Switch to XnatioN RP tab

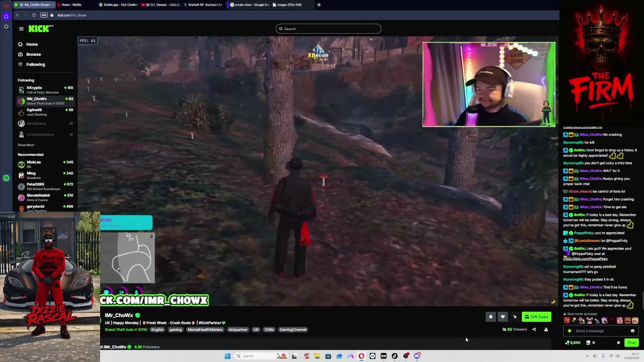(x=203, y=5)
